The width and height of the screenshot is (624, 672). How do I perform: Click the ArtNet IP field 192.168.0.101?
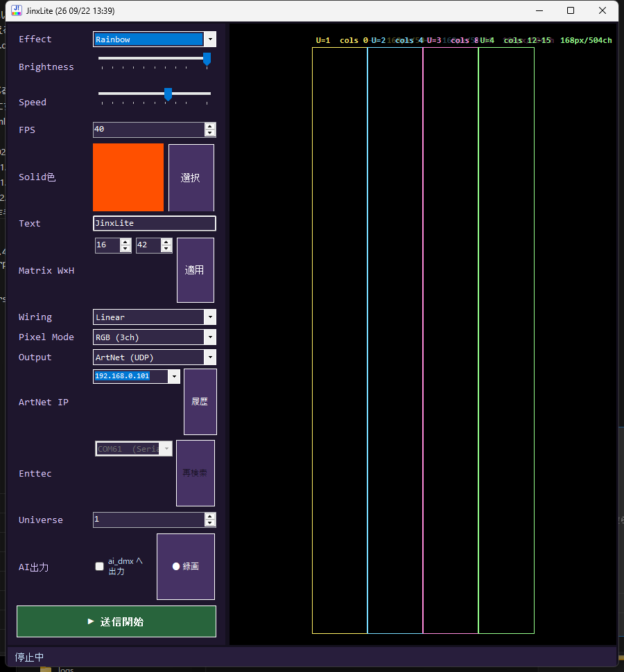(x=130, y=376)
